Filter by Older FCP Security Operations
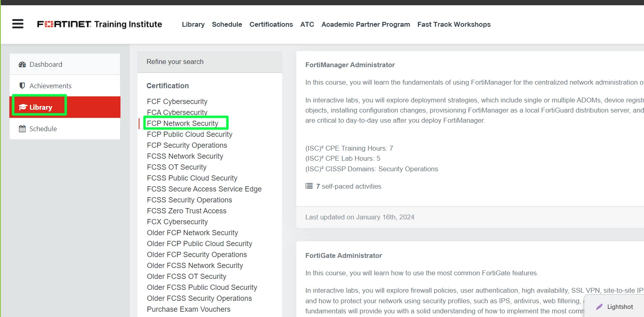Screen dimensions: 644x317 (x=197, y=255)
